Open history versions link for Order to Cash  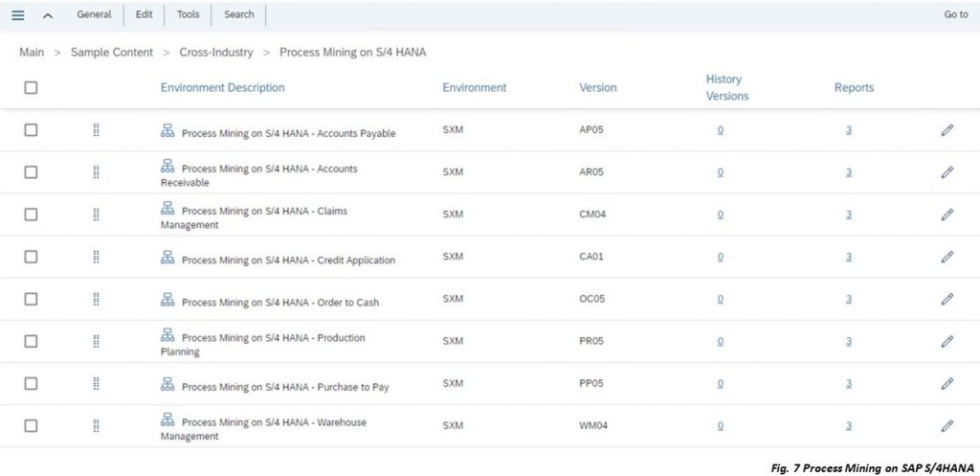pos(720,299)
